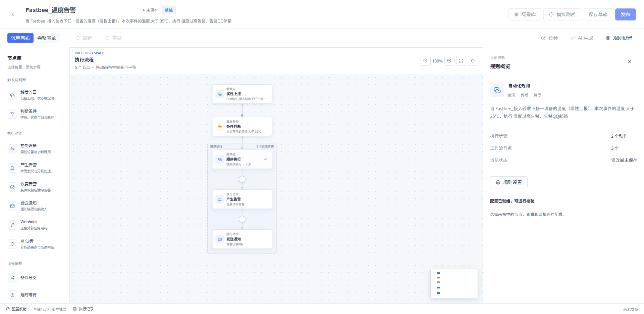Click 配置就绪 status in bottom bar

16,309
